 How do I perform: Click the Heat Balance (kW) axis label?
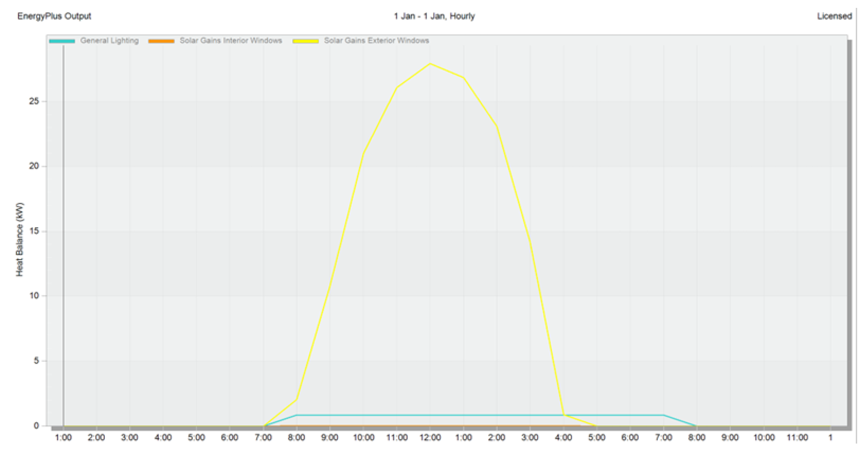coord(19,239)
